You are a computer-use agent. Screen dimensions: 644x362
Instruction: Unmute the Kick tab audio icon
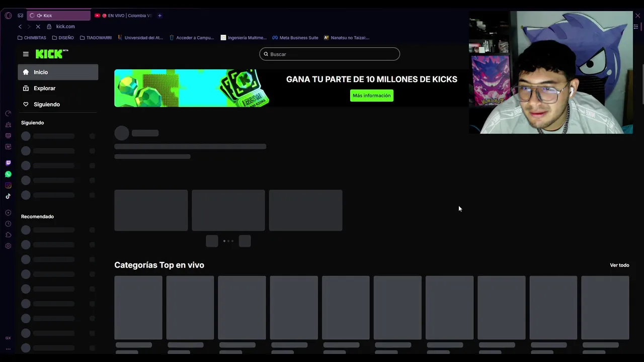click(x=39, y=16)
